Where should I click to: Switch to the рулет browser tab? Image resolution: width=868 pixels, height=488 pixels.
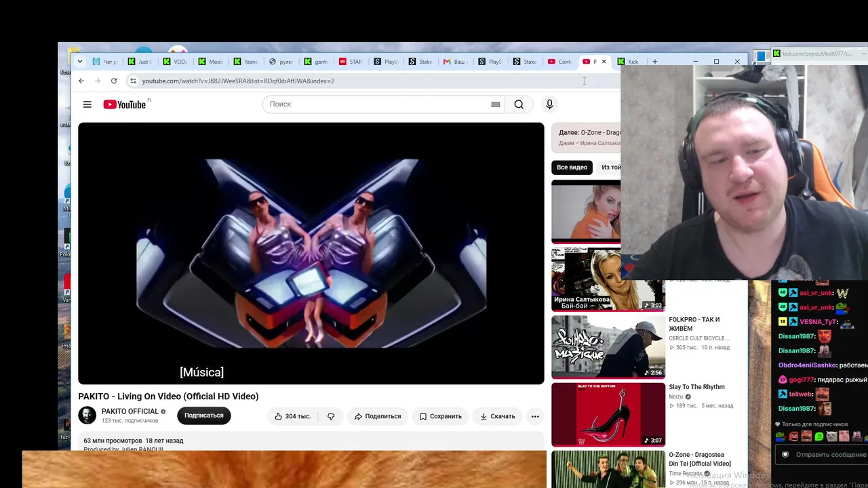(281, 62)
